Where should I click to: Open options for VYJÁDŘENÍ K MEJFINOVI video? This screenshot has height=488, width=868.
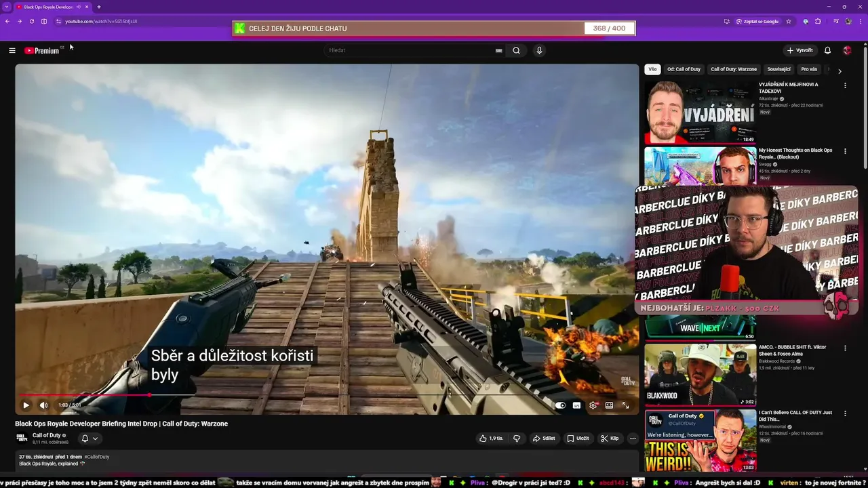pos(845,85)
